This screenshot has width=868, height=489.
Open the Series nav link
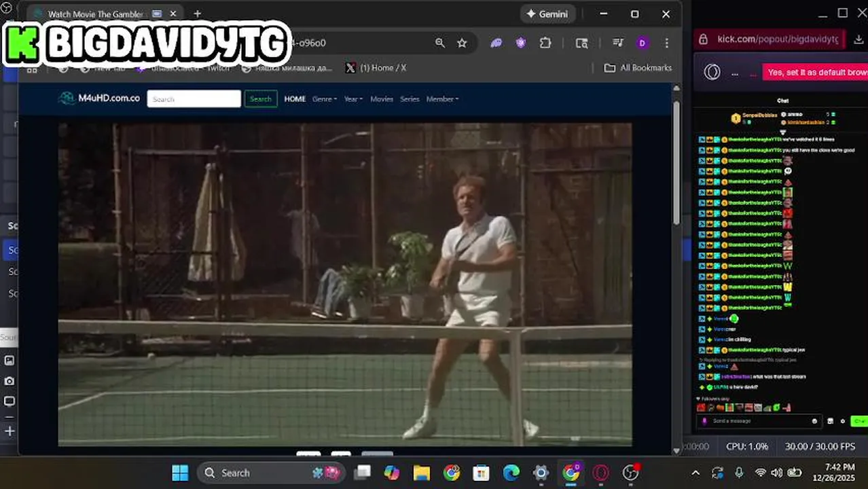(410, 99)
